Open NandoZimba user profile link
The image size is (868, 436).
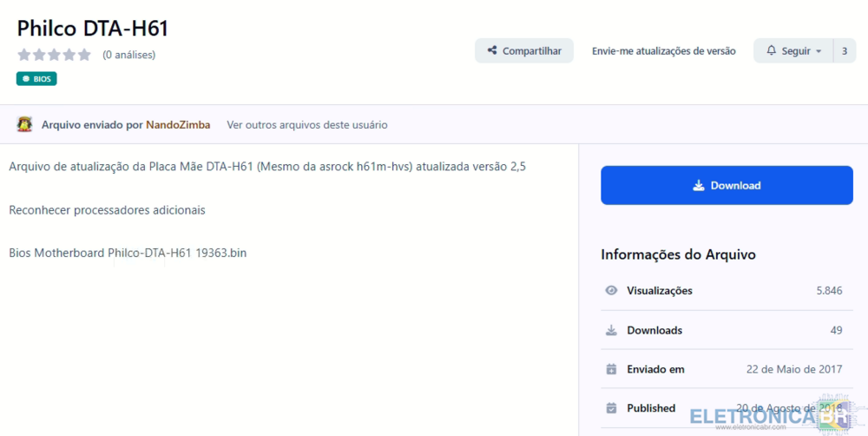coord(178,125)
